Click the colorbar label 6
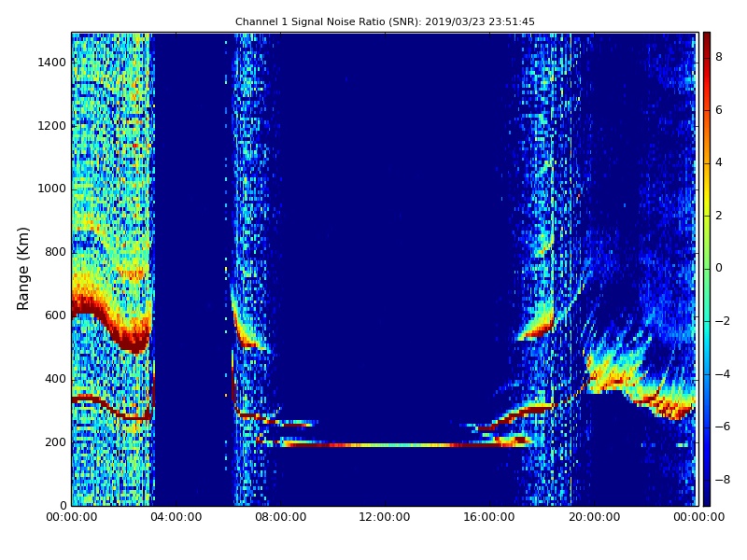The height and width of the screenshot is (560, 747). click(x=719, y=110)
